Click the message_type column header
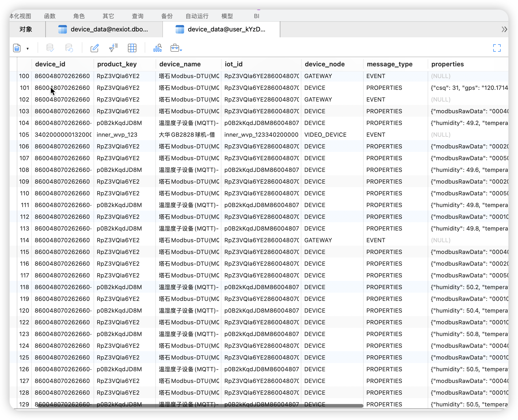Viewport: 518px width, 420px height. 389,64
